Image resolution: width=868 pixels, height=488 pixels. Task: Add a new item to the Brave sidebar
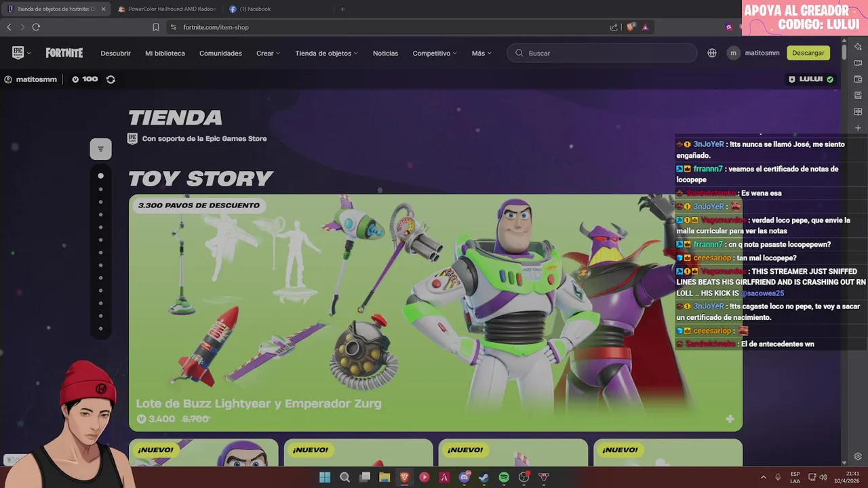(x=858, y=128)
